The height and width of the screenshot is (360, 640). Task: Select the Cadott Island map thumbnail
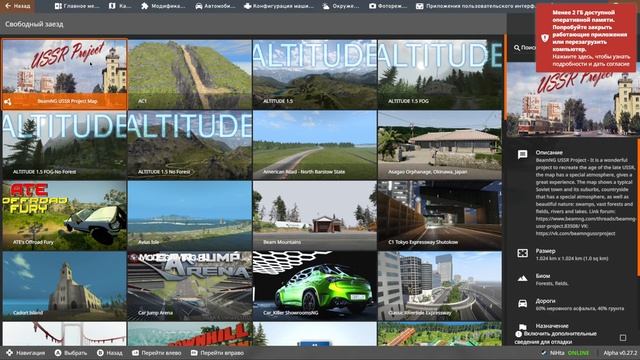pos(64,286)
